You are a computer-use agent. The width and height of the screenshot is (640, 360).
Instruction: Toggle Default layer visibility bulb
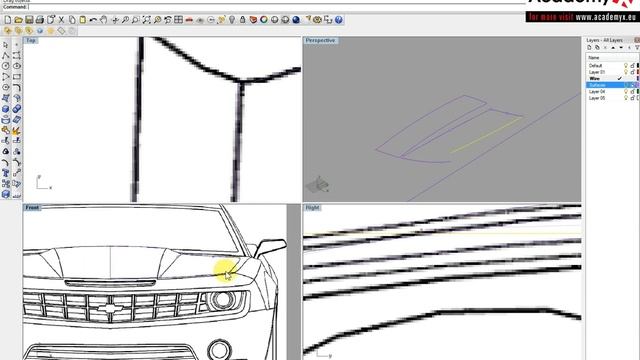point(625,65)
